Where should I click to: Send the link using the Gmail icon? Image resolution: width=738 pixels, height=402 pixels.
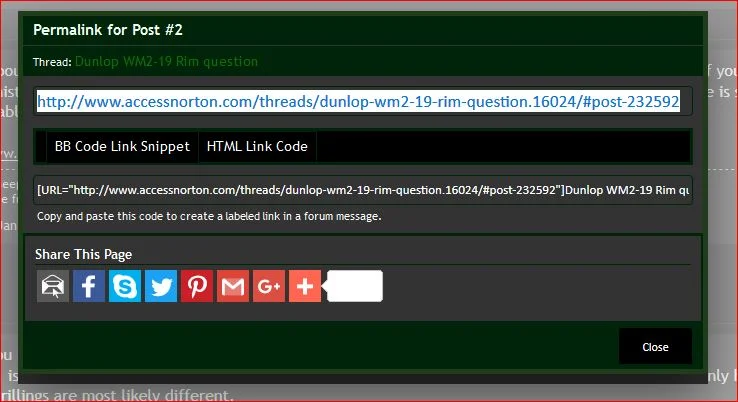[233, 286]
